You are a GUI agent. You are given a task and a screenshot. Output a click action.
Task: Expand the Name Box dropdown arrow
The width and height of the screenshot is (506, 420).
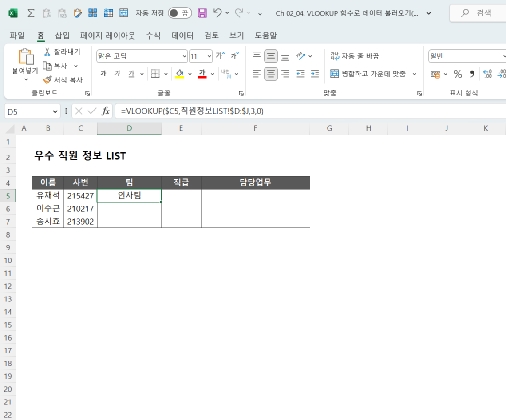(55, 112)
